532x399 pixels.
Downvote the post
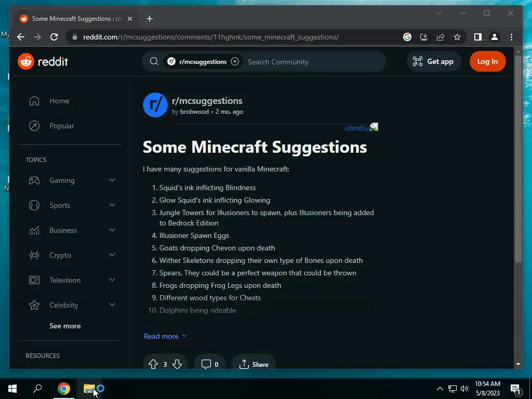click(x=177, y=364)
